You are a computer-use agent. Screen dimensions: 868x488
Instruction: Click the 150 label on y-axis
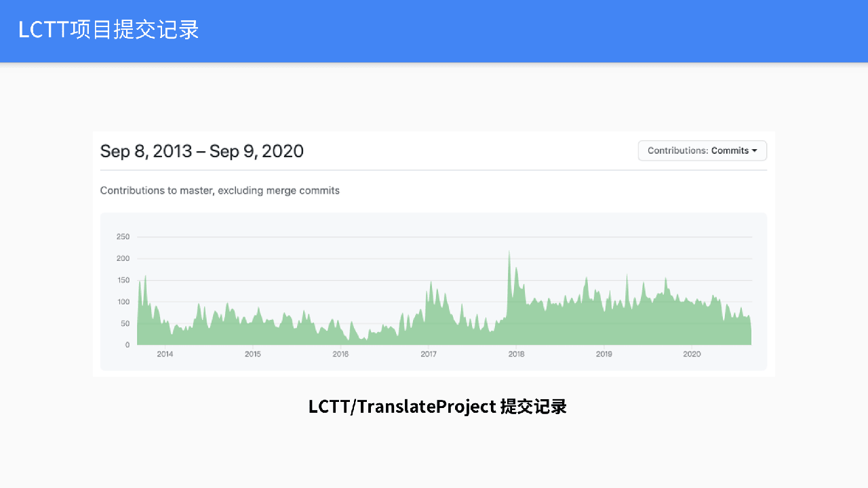click(123, 280)
